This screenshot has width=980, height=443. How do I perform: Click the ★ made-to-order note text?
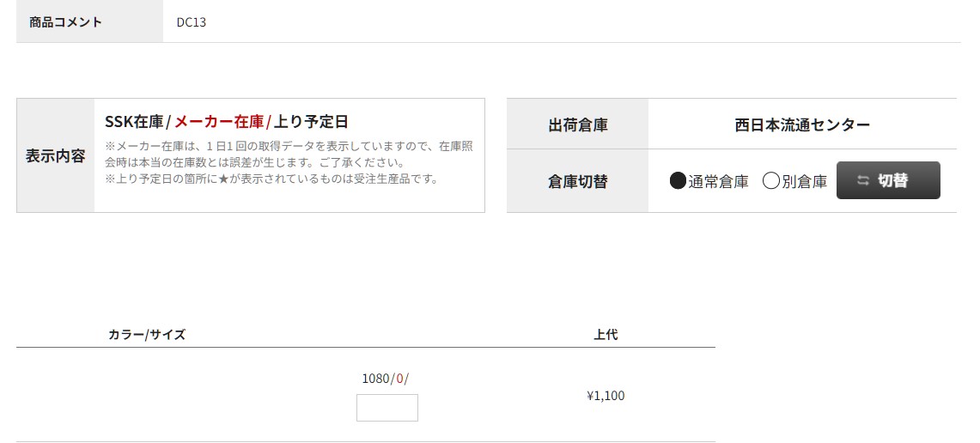(x=271, y=179)
